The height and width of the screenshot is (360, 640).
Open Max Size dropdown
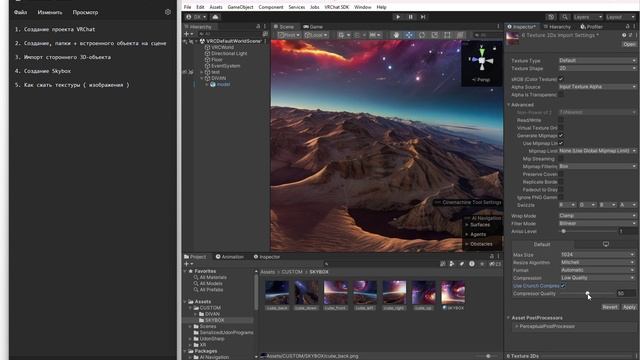point(598,254)
